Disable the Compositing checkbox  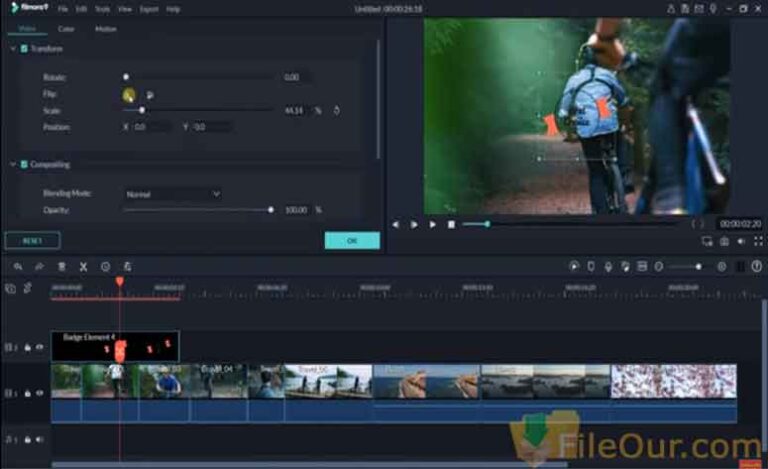click(x=24, y=164)
